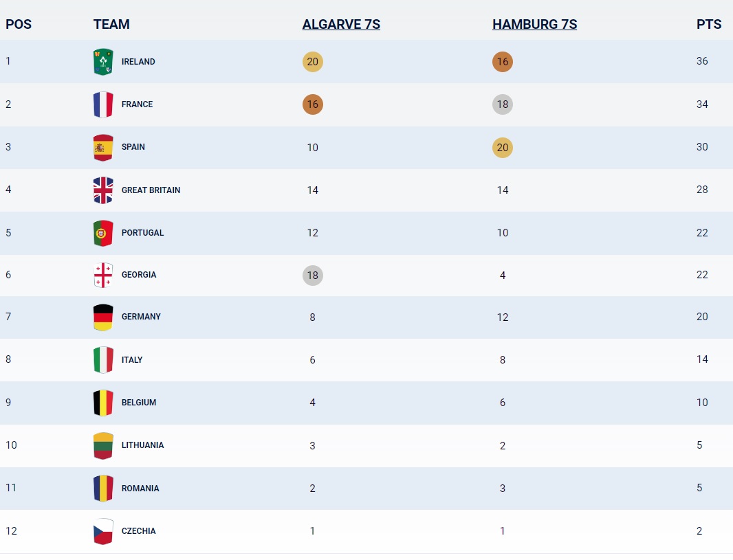This screenshot has width=733, height=560.
Task: Click Ireland's gold 20 Algarve points badge
Action: point(313,62)
